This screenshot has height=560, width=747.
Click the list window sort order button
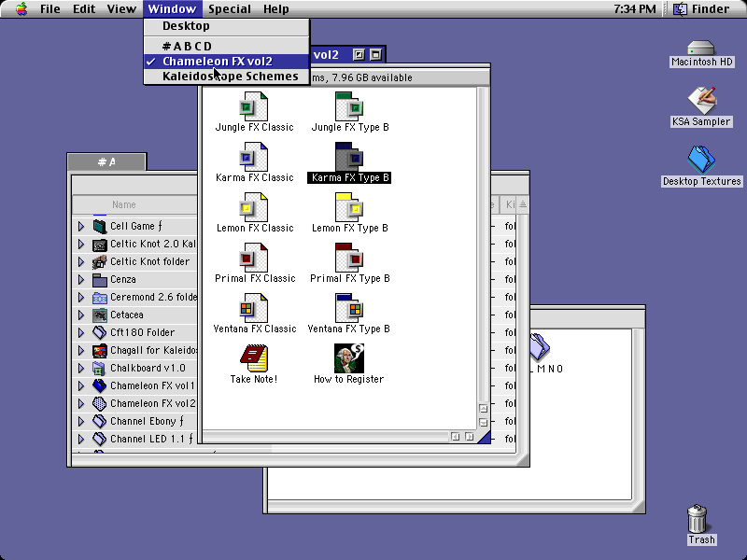[523, 204]
